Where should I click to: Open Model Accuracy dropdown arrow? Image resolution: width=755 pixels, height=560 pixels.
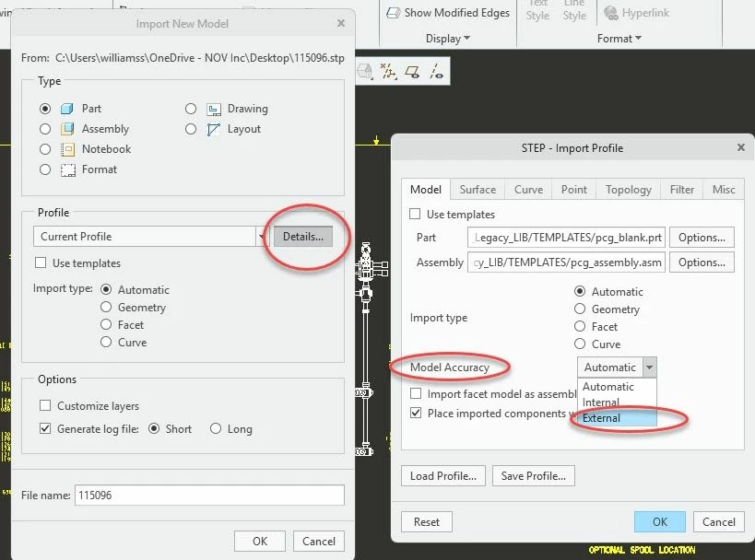tap(650, 367)
